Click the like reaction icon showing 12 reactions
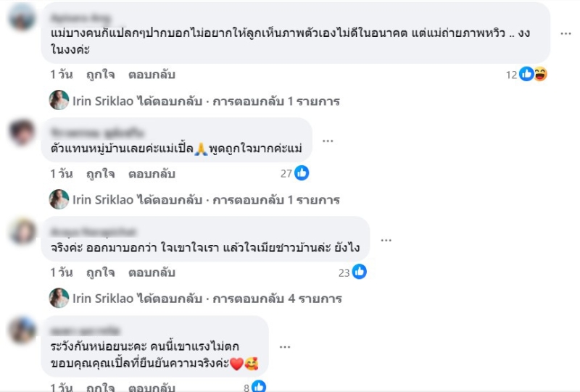This screenshot has height=392, width=580. 526,75
